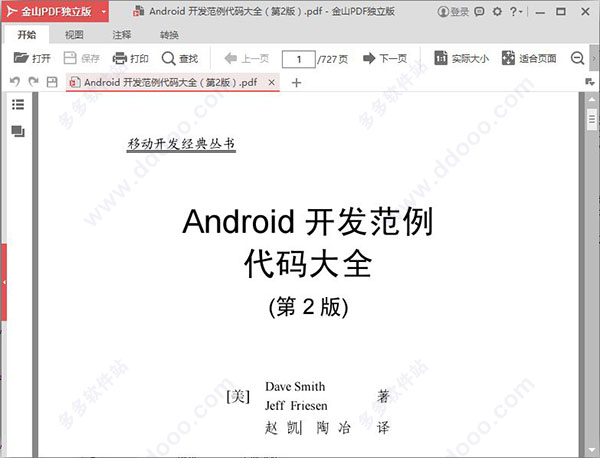
Task: Close the Android 开发范例代码大全 document tab
Action: (x=271, y=82)
